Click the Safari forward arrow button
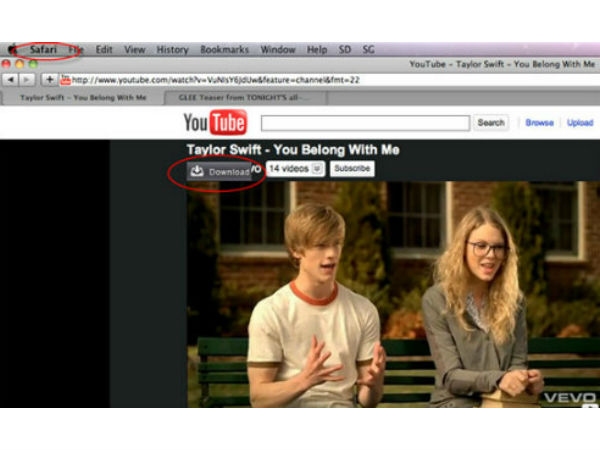This screenshot has height=450, width=600. [x=26, y=80]
